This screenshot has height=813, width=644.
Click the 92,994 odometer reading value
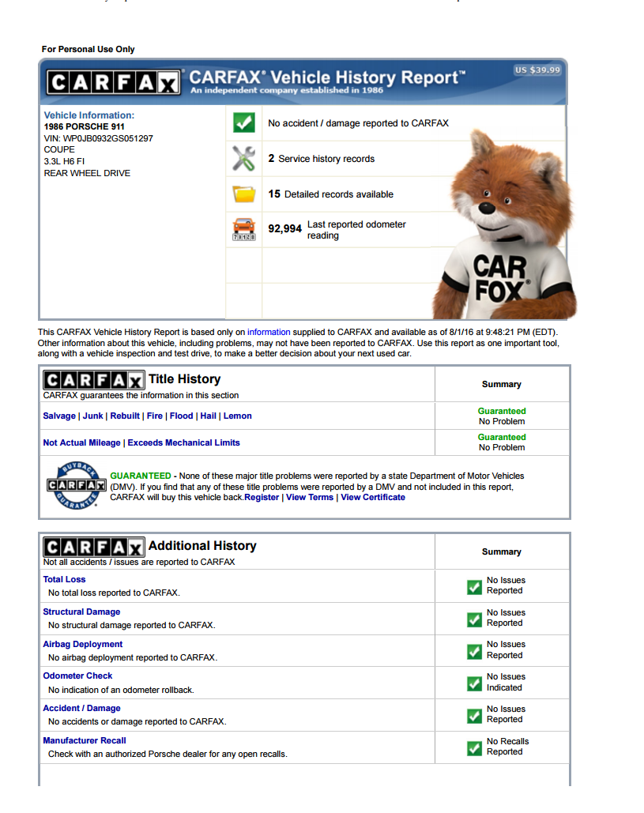pos(284,228)
